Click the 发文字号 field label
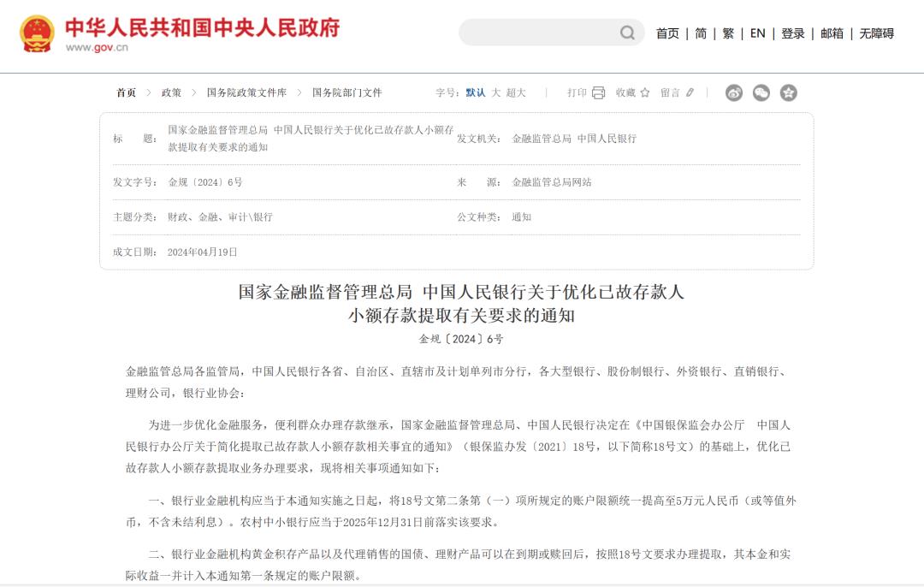 pyautogui.click(x=135, y=182)
